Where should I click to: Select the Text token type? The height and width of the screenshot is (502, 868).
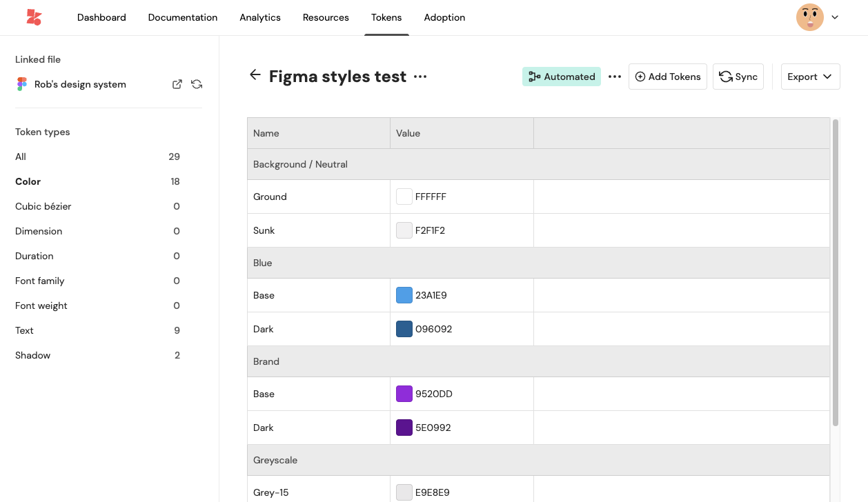[24, 330]
